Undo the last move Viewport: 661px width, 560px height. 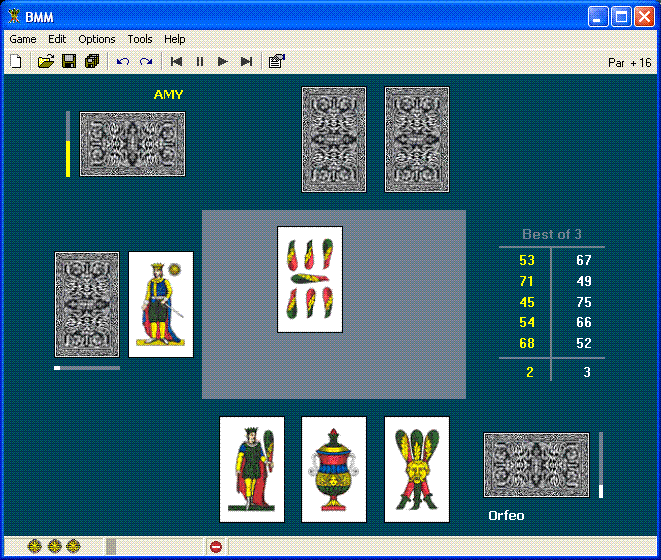[x=123, y=62]
